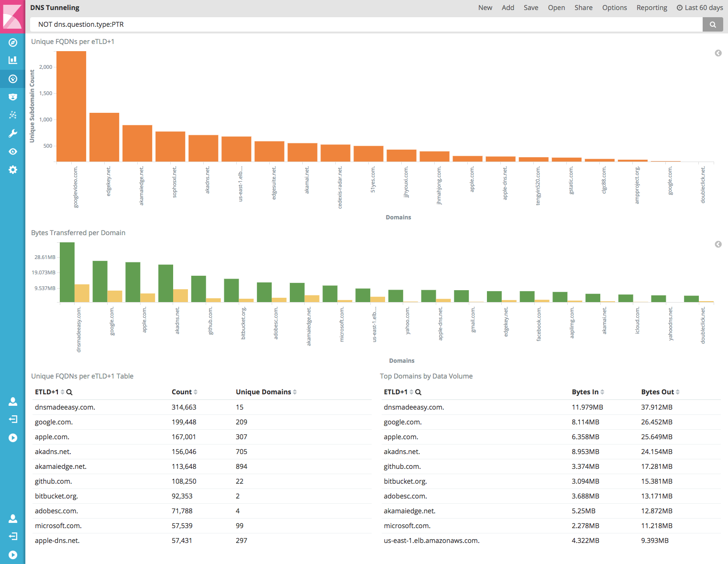The image size is (728, 564).
Task: Click Reporting in the dashboard menu
Action: pos(651,8)
